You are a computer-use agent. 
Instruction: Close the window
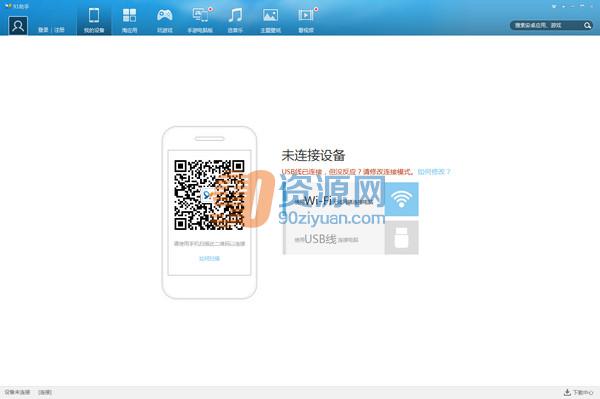592,6
